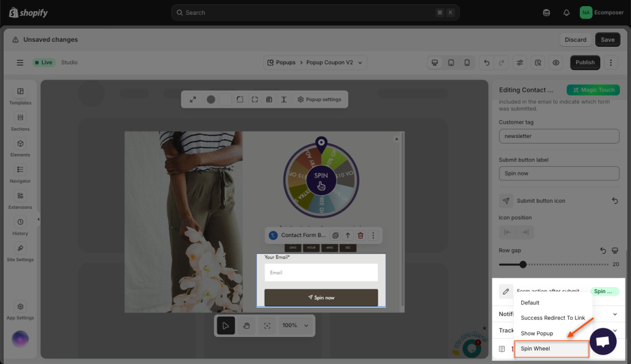
Task: Expand the Popup Coupon V2 breadcrumb dropdown
Action: pos(360,63)
